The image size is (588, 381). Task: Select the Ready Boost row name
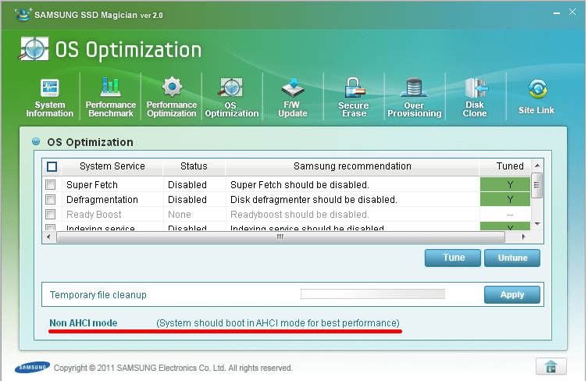click(94, 215)
